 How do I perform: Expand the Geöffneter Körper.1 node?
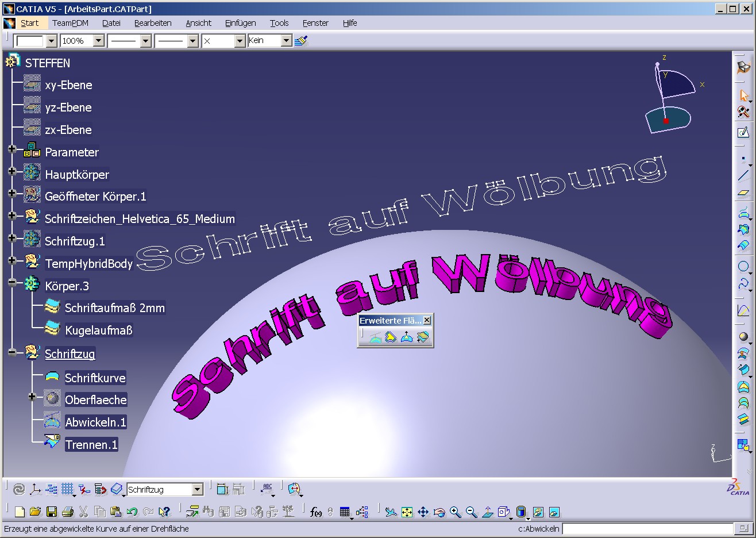pos(12,193)
